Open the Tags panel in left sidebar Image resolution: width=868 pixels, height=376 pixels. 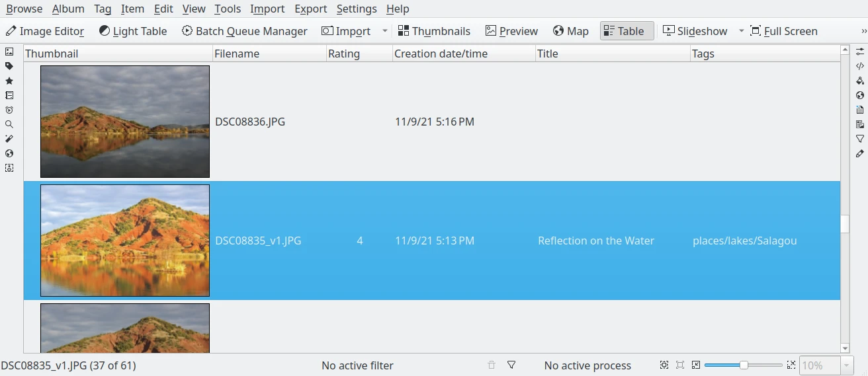tap(9, 66)
